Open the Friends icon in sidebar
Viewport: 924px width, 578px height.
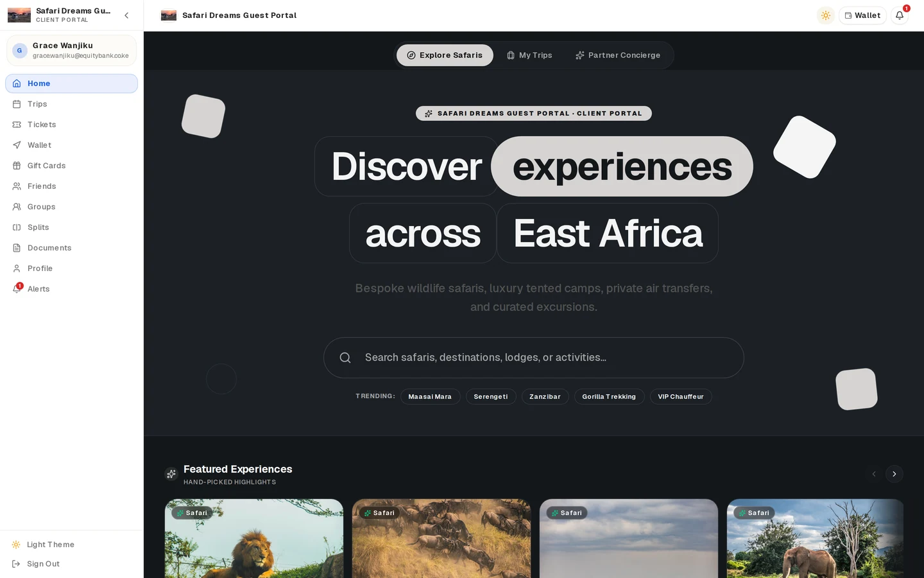click(x=17, y=186)
